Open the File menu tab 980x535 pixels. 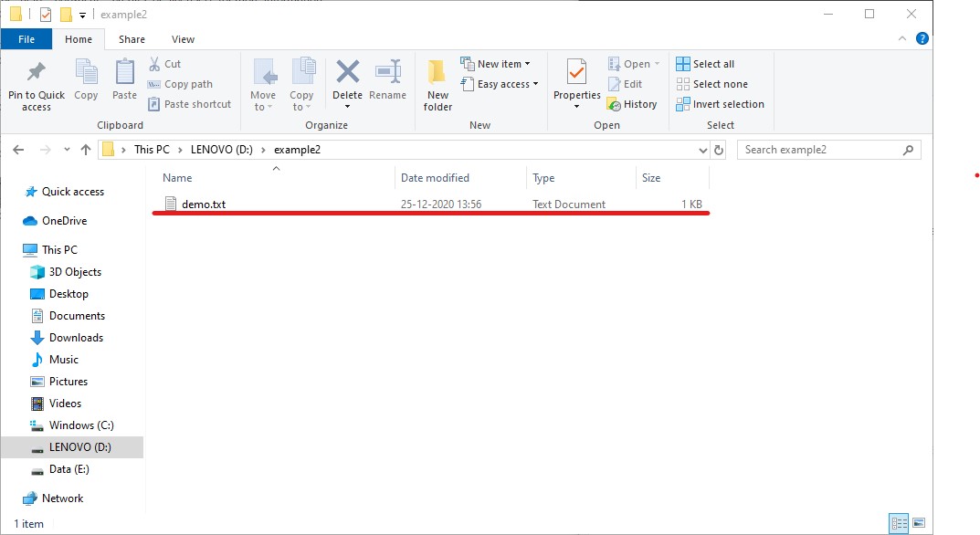point(26,39)
